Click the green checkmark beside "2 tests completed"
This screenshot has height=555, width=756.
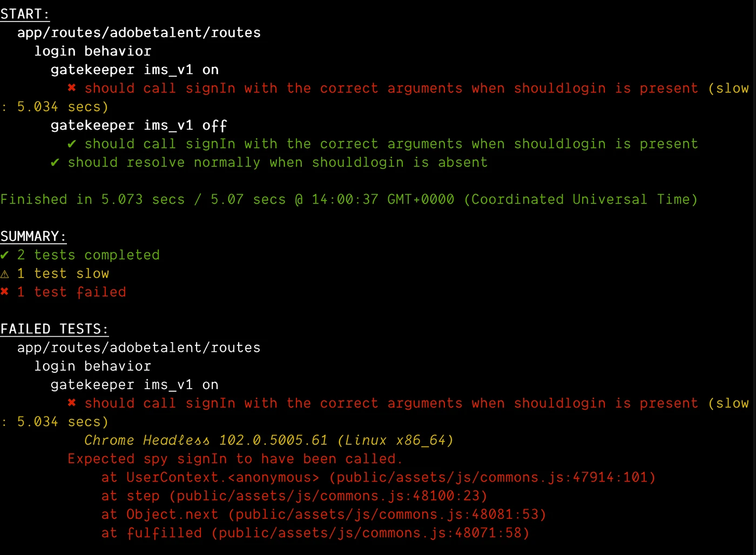pos(5,255)
